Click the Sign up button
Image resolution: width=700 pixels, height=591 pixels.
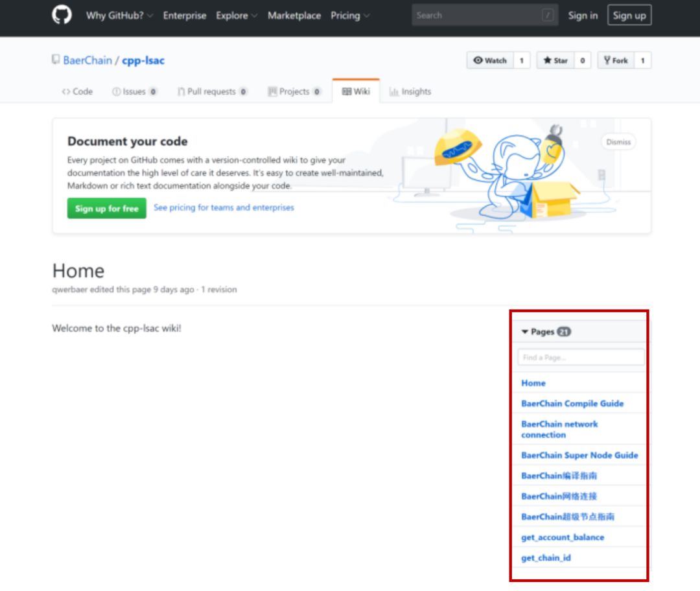click(x=629, y=15)
